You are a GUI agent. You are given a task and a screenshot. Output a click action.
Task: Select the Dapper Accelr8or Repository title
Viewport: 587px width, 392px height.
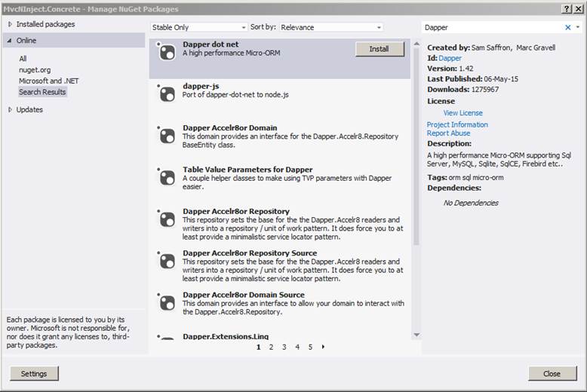(236, 211)
